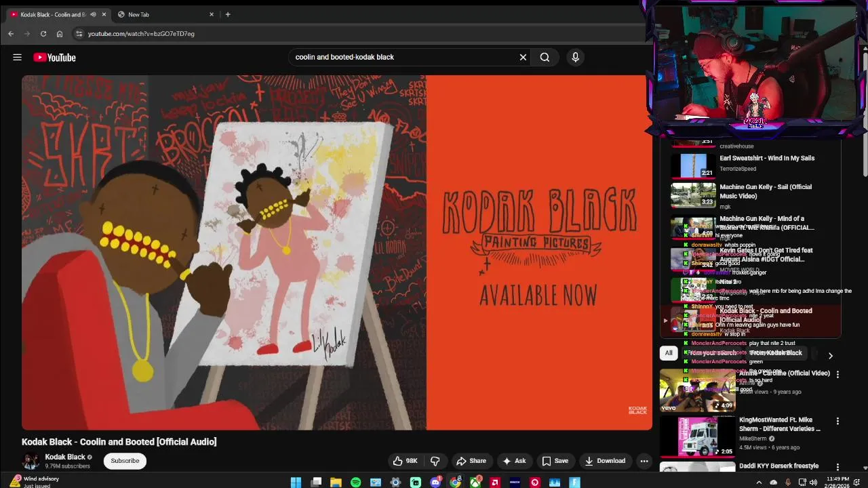The height and width of the screenshot is (488, 868).
Task: Open Task View on the taskbar
Action: click(316, 483)
